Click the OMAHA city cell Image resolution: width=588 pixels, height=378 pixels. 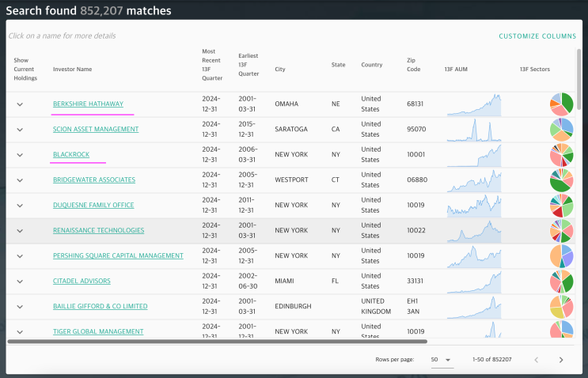(x=286, y=104)
